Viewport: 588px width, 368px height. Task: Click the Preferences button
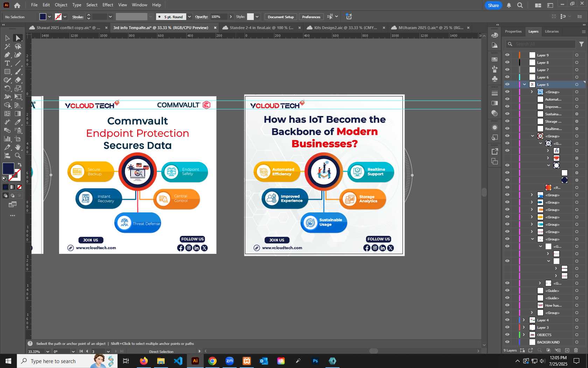[x=311, y=17]
